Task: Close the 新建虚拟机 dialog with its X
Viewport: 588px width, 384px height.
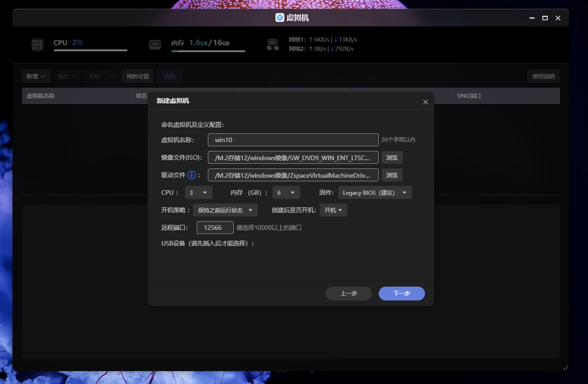Action: tap(425, 102)
